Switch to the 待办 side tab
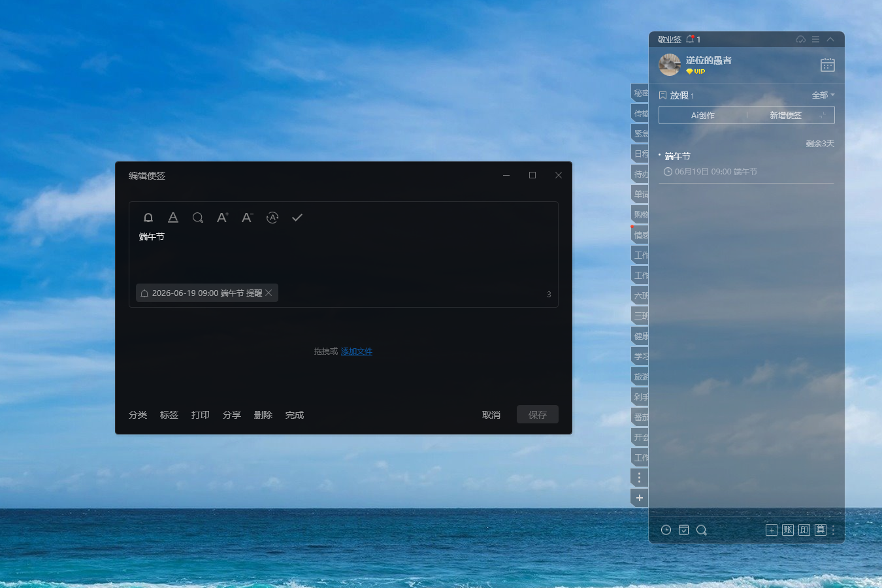The width and height of the screenshot is (882, 588). click(x=640, y=174)
